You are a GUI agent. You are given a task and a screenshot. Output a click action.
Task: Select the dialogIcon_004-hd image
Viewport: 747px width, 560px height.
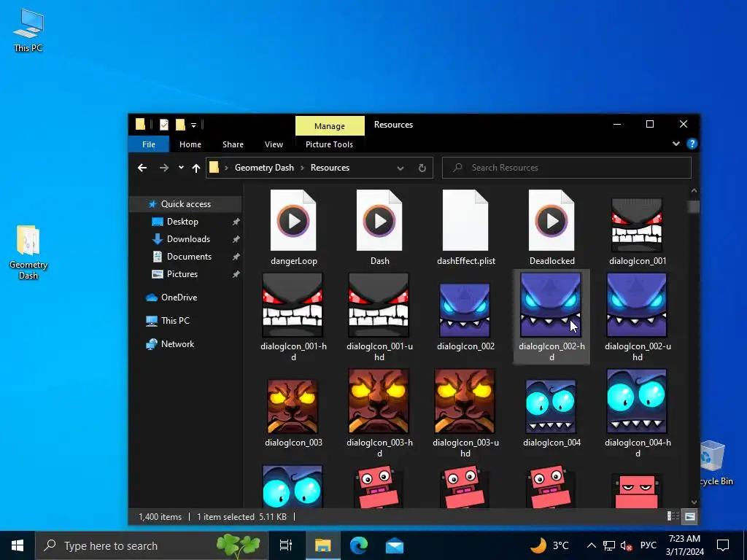coord(638,413)
